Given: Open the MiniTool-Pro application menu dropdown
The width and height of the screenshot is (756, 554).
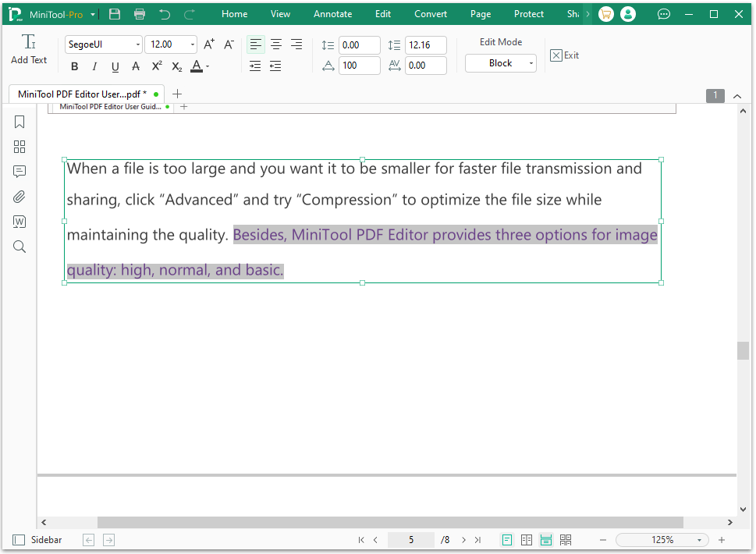Looking at the screenshot, I should tap(93, 15).
